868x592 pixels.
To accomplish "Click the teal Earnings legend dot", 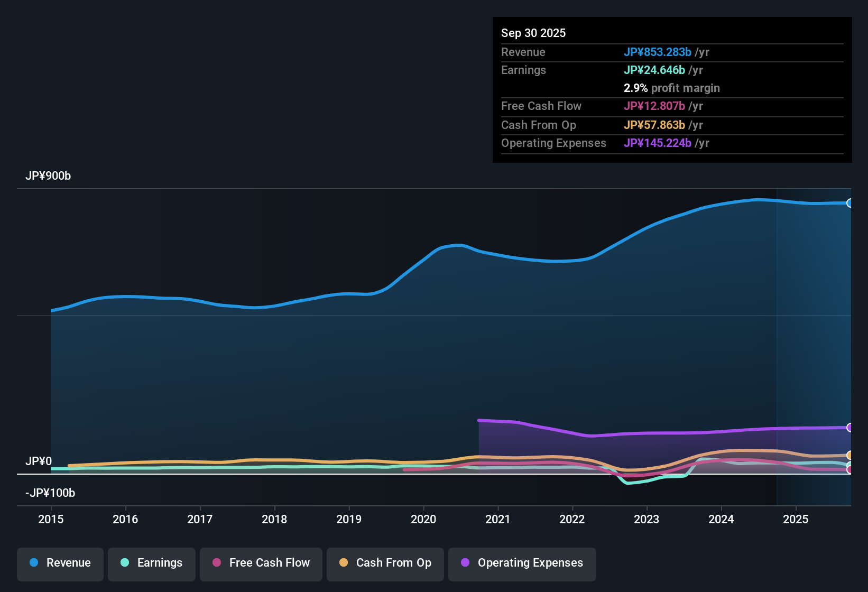I will tap(125, 563).
